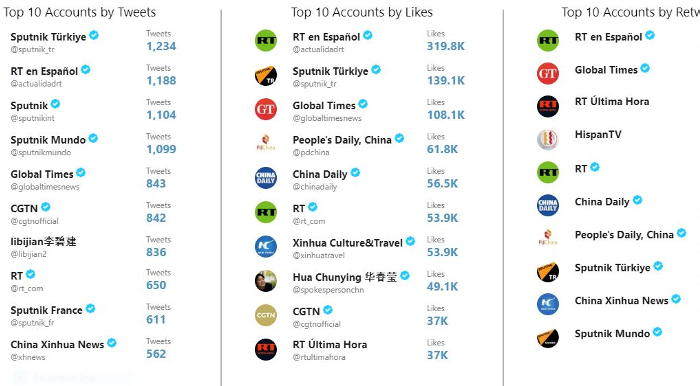Open Sputnik Türkiye in Tweets list

pyautogui.click(x=48, y=37)
